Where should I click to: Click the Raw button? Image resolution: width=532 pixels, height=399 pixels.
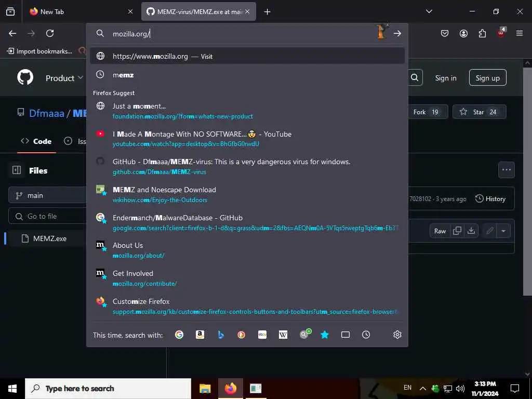440,231
